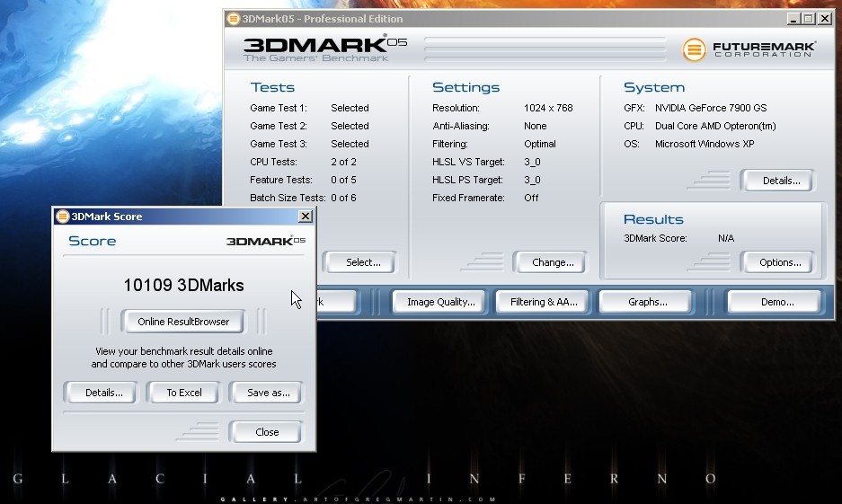Click the Futuremark Corporation logo
Viewport: 842px width, 504px height.
pos(749,49)
